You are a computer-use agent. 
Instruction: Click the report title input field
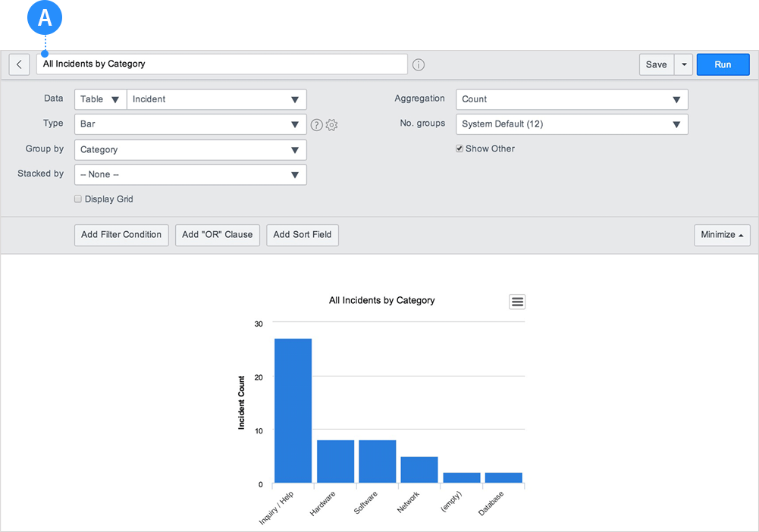222,64
